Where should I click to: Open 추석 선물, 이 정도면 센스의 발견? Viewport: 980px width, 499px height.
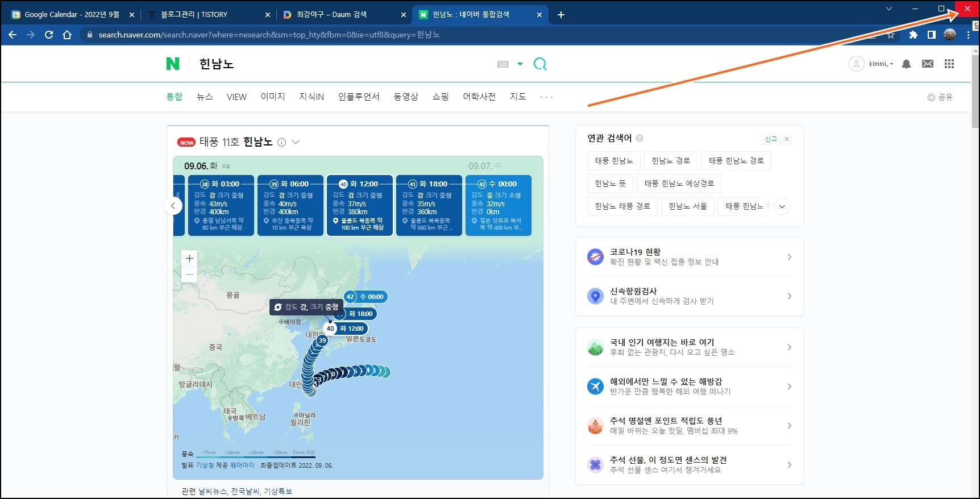[x=690, y=465]
